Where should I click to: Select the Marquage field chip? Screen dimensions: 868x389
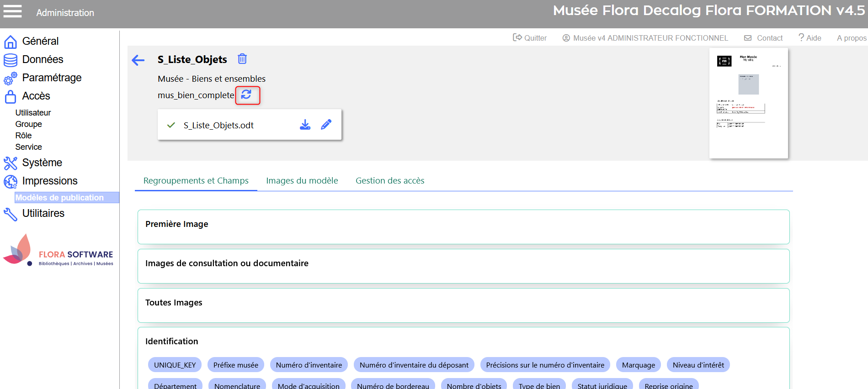coord(638,365)
